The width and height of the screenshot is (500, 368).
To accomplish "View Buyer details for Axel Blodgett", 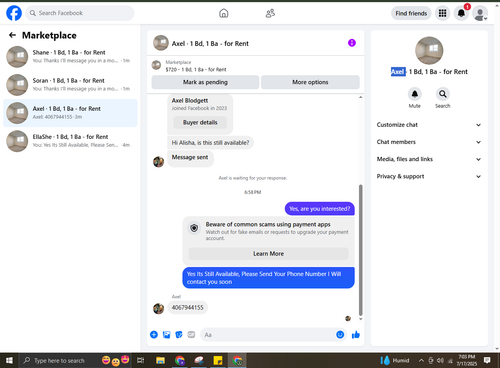I will coord(200,122).
